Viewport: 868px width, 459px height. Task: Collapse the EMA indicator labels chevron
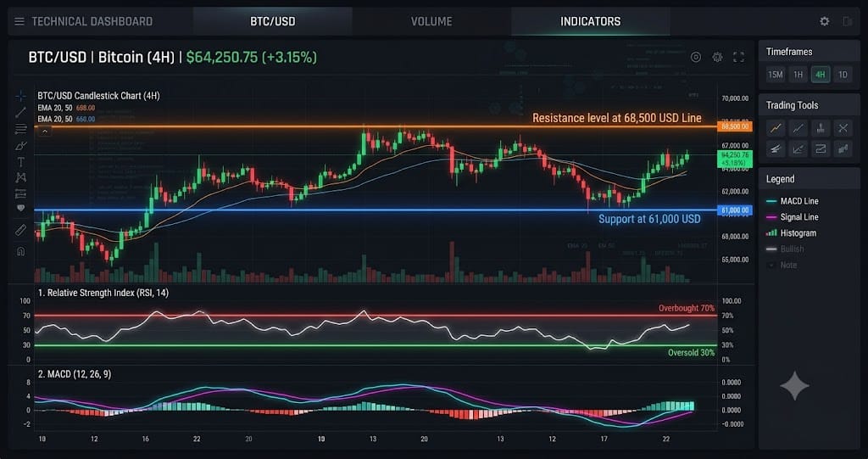(x=45, y=132)
